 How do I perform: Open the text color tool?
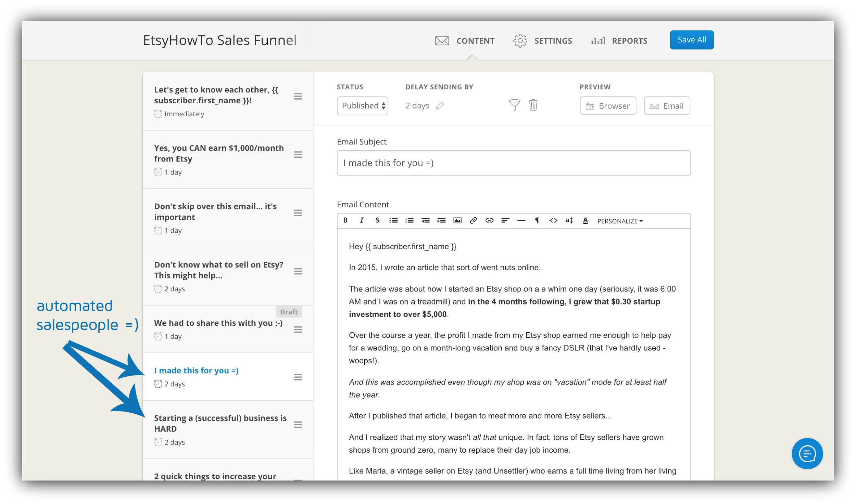[586, 221]
